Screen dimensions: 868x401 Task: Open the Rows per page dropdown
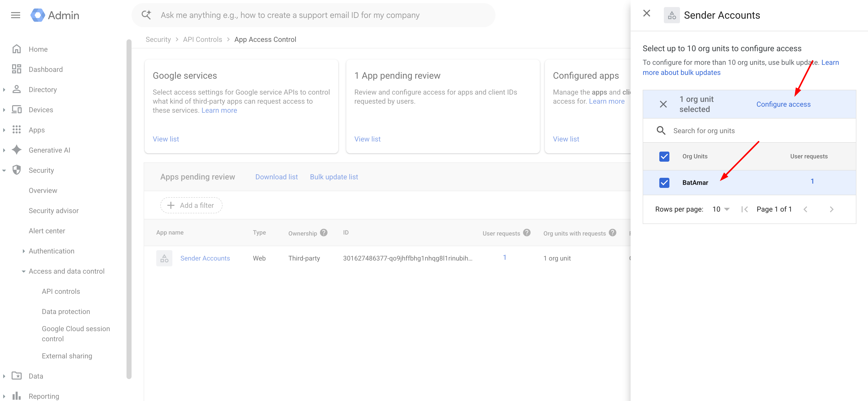721,209
